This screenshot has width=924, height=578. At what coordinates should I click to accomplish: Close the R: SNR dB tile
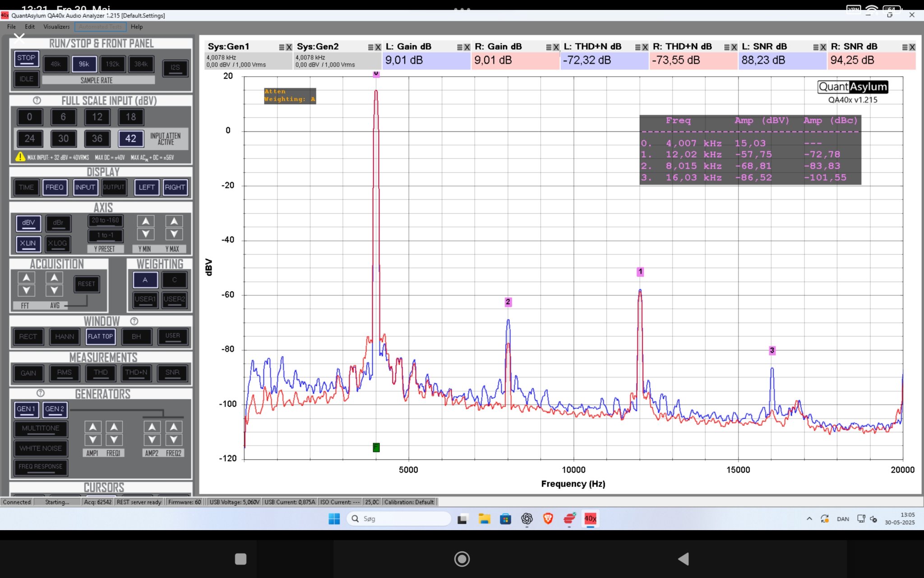coord(912,47)
